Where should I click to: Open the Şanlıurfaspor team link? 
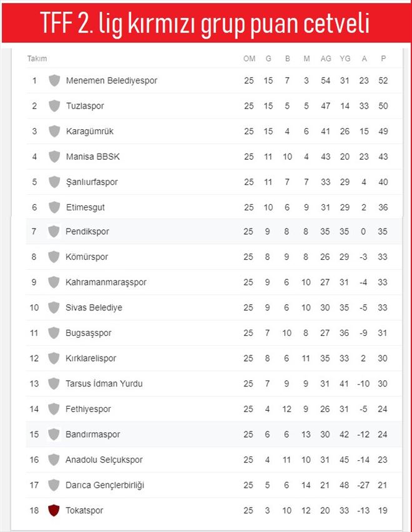[x=92, y=182]
